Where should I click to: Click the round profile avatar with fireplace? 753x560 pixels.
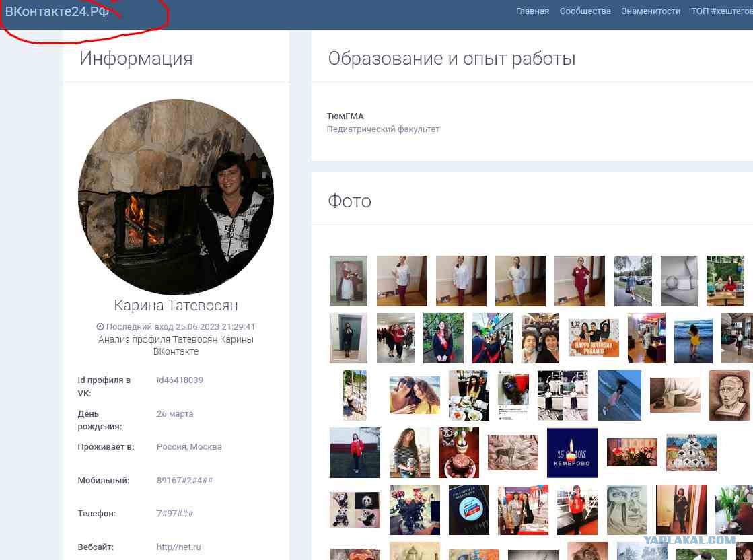point(176,197)
